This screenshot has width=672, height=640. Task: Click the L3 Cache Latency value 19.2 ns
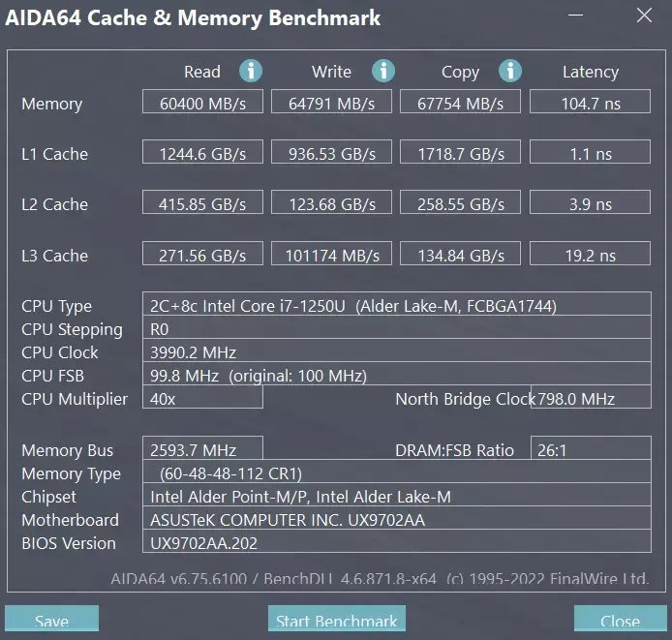[590, 256]
